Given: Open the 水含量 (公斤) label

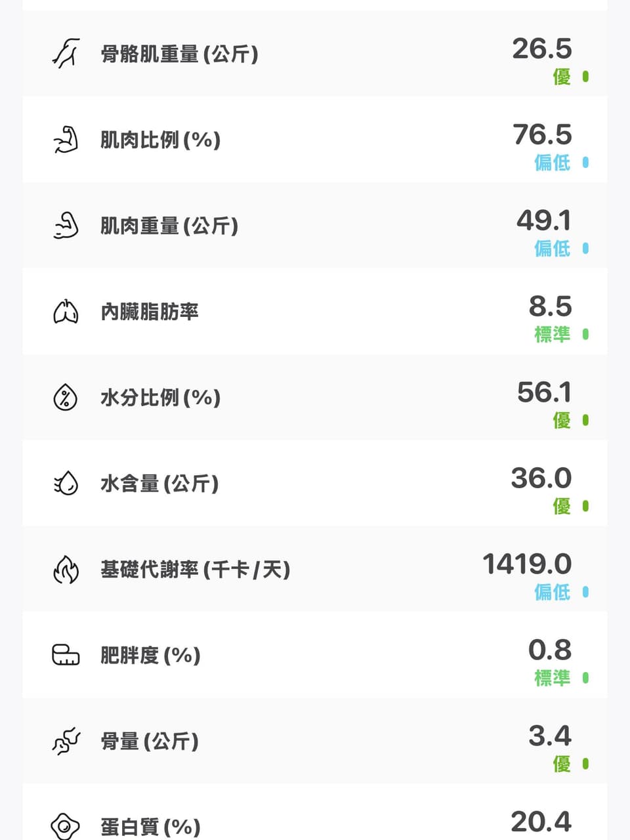Looking at the screenshot, I should 159,484.
